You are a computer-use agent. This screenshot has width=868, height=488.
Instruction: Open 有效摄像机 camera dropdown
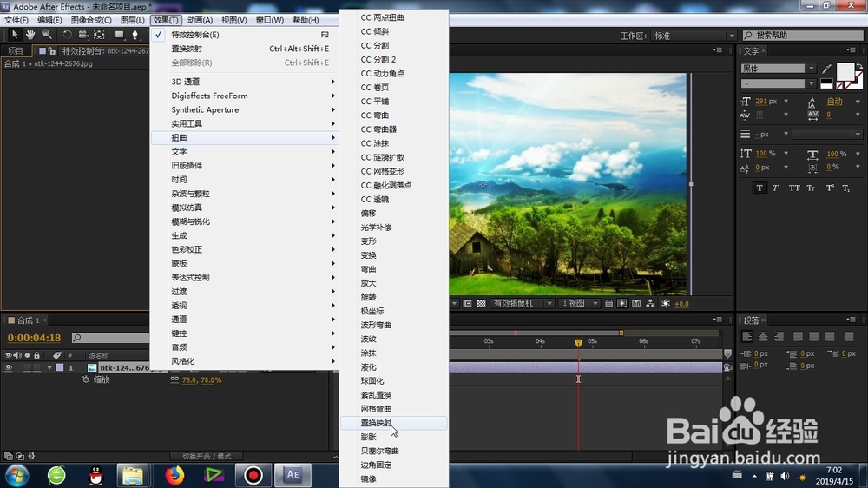pos(523,304)
